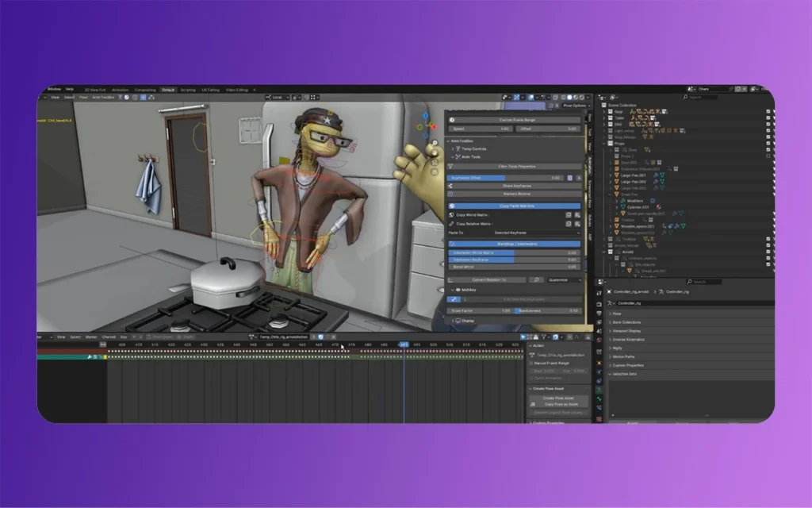
Task: Select solid viewport shading mode
Action: click(569, 98)
